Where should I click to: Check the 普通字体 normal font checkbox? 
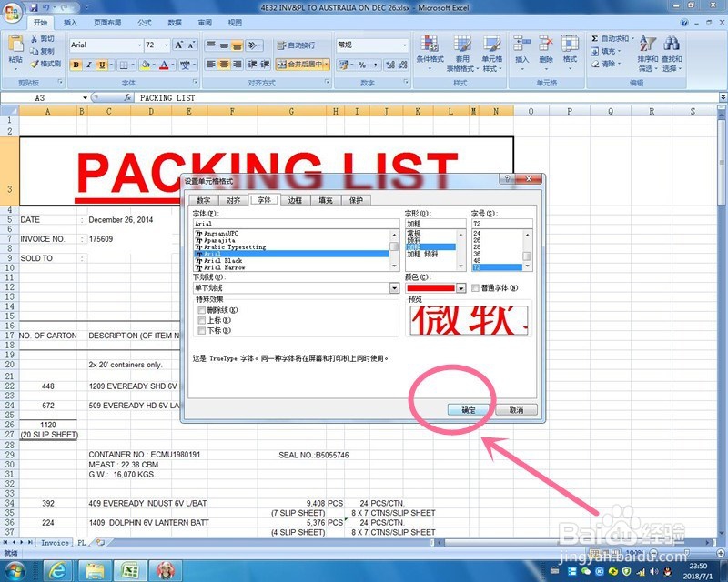point(477,286)
